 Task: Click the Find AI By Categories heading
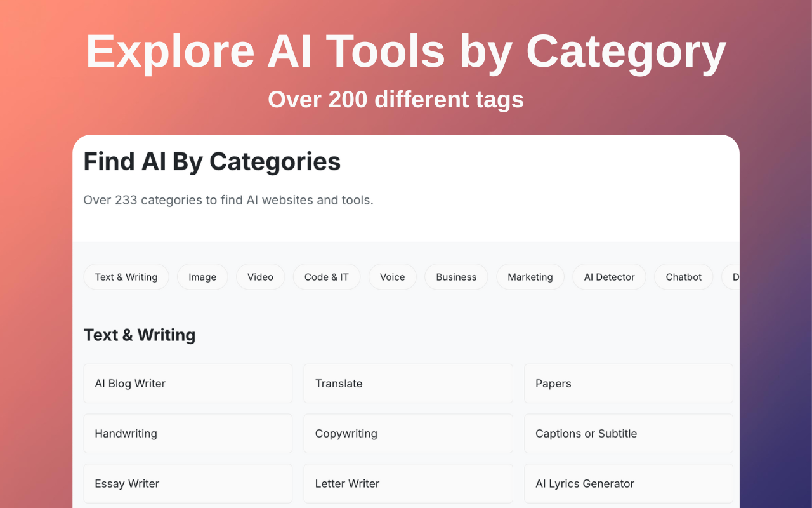click(212, 162)
